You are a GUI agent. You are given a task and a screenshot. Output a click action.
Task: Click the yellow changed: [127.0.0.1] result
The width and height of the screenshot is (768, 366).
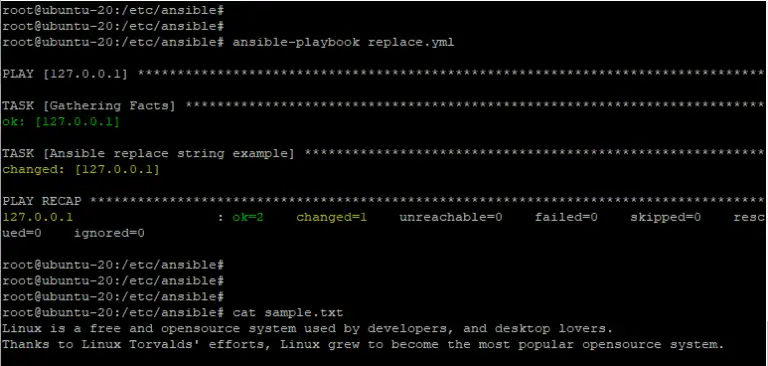[x=81, y=170]
